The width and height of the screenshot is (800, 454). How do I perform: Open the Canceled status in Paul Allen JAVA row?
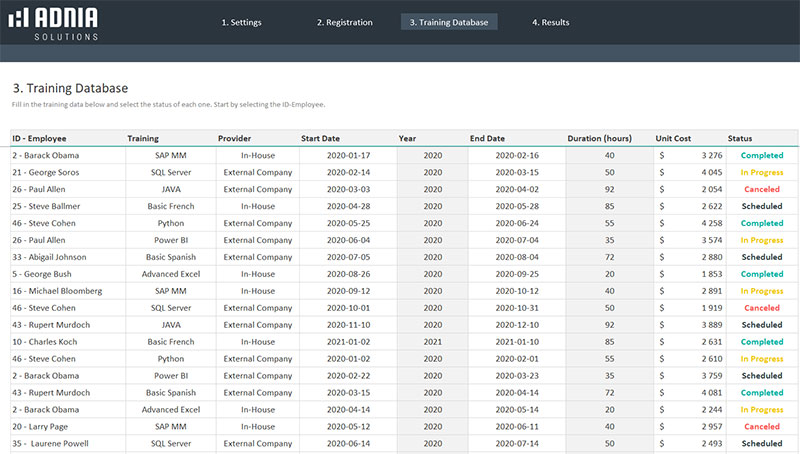tap(761, 189)
